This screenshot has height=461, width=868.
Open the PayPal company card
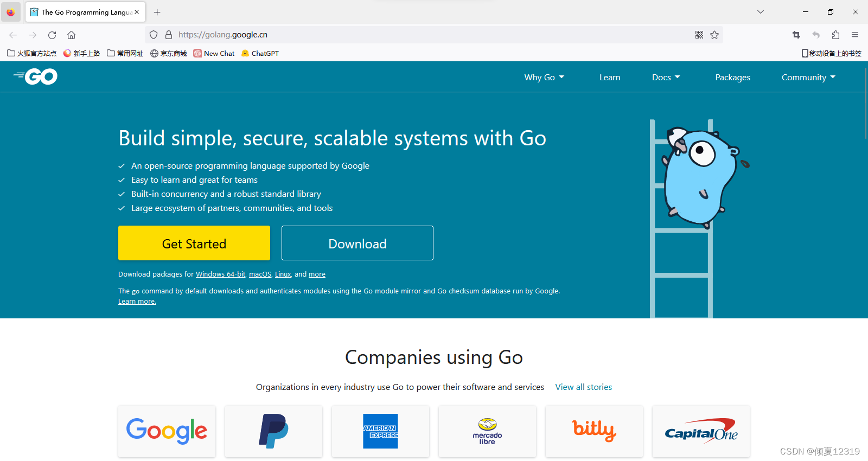(274, 431)
